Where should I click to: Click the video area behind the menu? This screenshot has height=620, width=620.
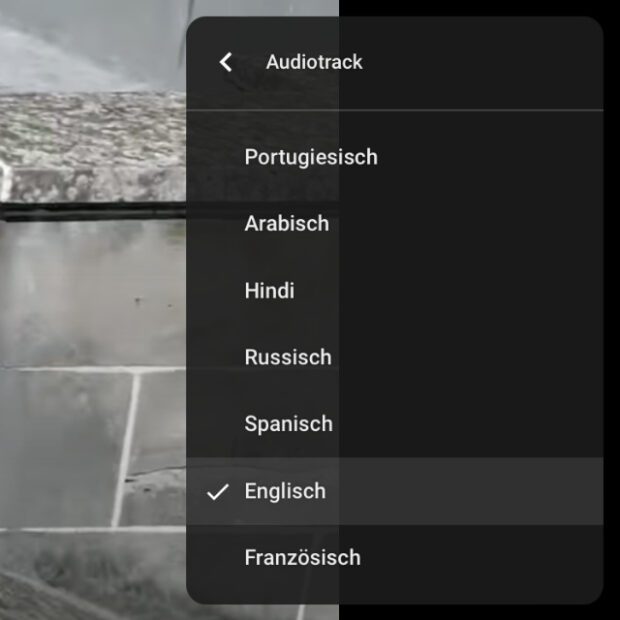tap(93, 310)
